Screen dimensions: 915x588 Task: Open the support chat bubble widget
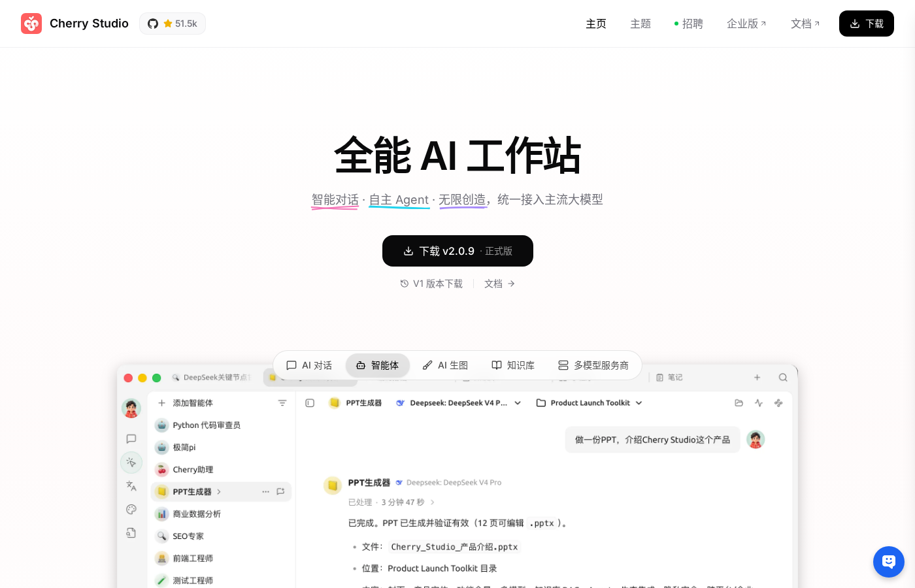pyautogui.click(x=889, y=562)
